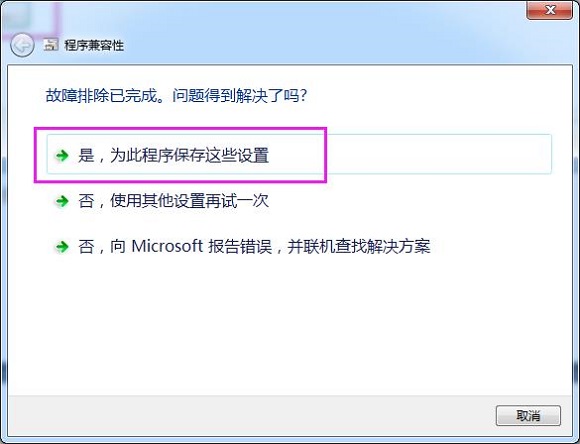Close the dialog with the red X
The image size is (580, 444).
549,10
